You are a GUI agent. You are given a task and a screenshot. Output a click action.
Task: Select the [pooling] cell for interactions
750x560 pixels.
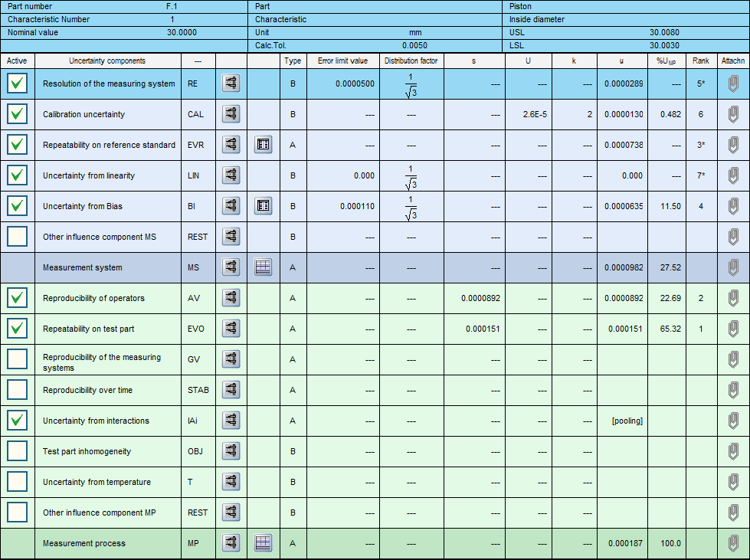622,421
